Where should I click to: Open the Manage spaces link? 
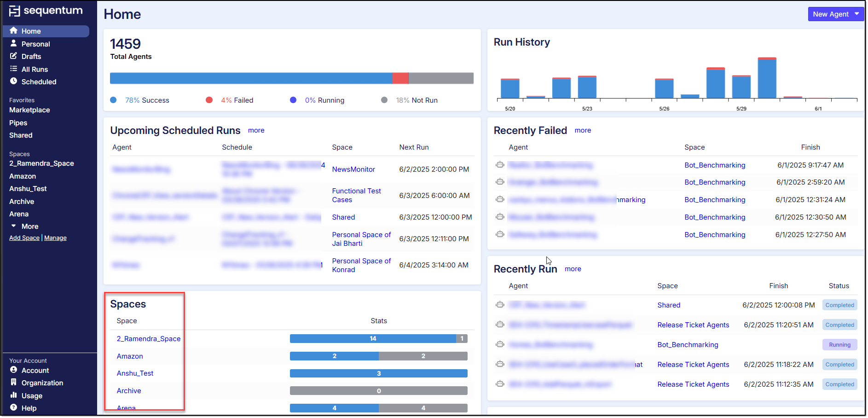click(55, 238)
